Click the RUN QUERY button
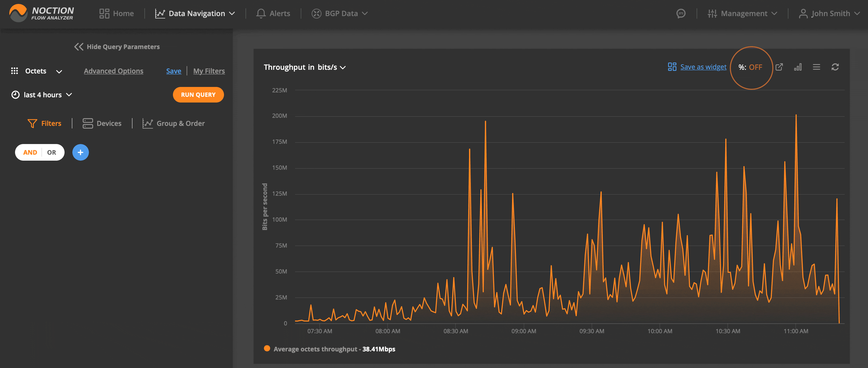The width and height of the screenshot is (868, 368). point(198,94)
